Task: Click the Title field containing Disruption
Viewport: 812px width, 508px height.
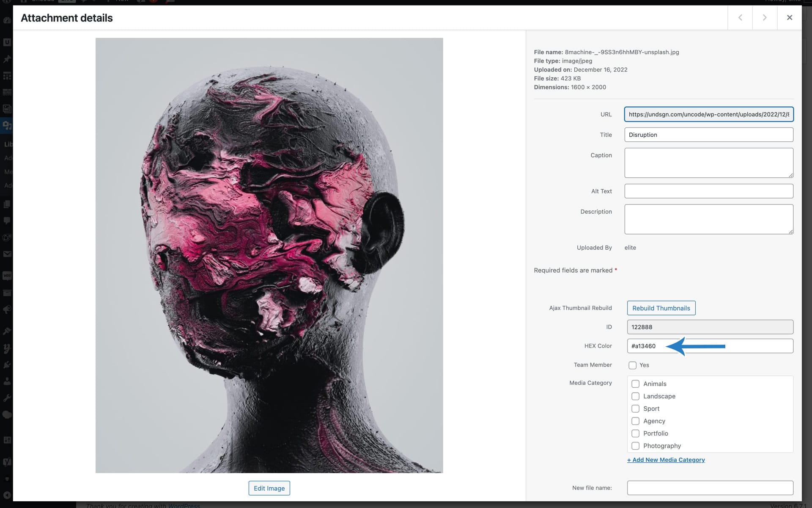Action: (708, 135)
